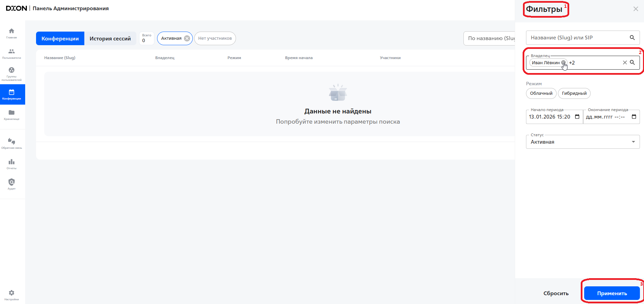
Task: Toggle the Облачный mode chip
Action: 541,93
